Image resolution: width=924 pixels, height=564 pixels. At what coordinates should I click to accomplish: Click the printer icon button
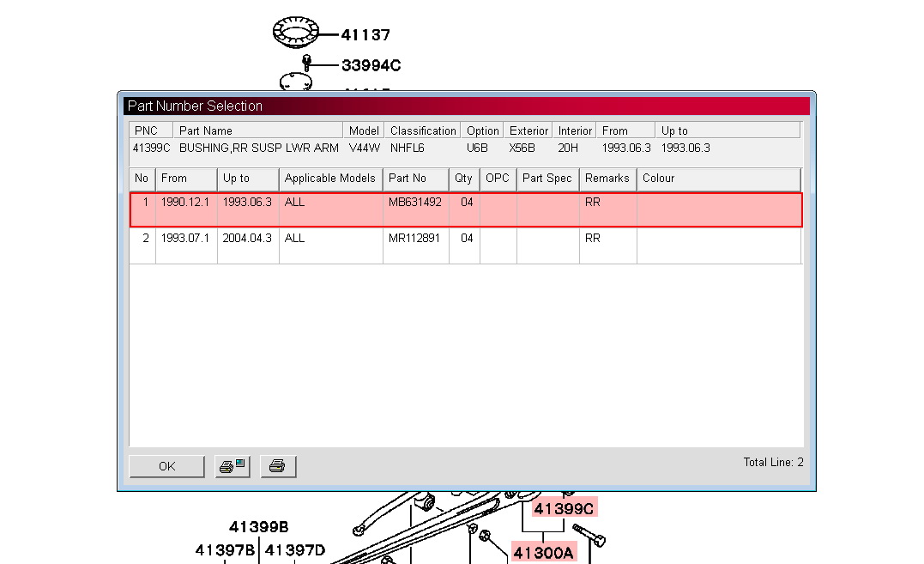pos(278,466)
